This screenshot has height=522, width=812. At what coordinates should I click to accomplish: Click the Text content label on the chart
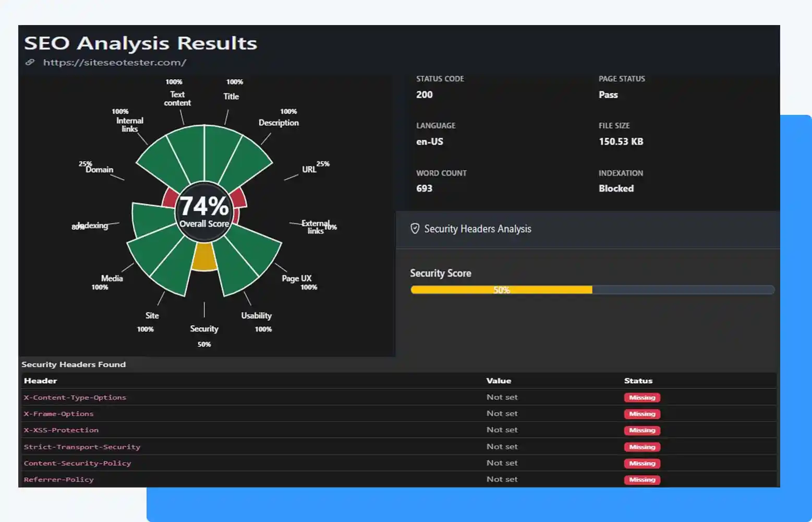coord(177,99)
